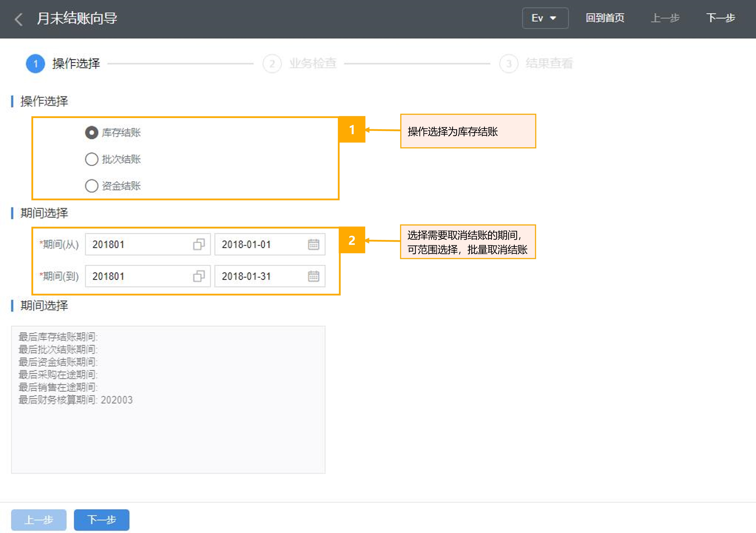The width and height of the screenshot is (756, 533).
Task: Open calendar icon for 2018-01-31
Action: [314, 276]
